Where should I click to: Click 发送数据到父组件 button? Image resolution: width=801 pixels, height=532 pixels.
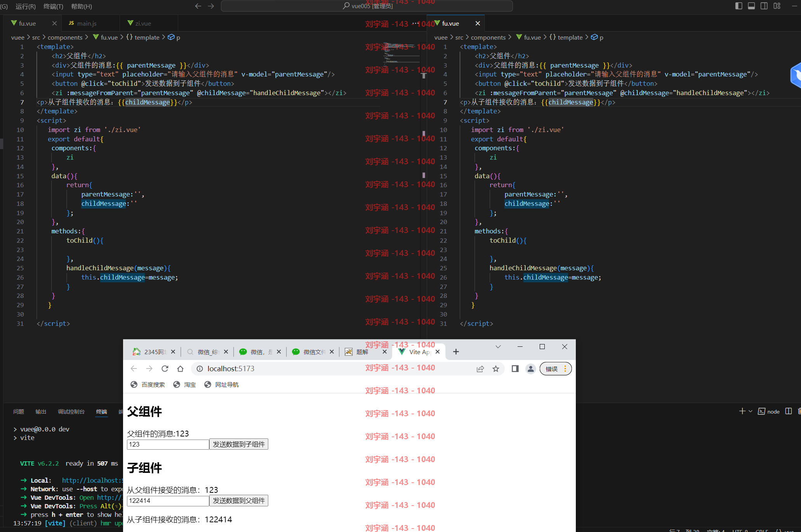pos(239,501)
